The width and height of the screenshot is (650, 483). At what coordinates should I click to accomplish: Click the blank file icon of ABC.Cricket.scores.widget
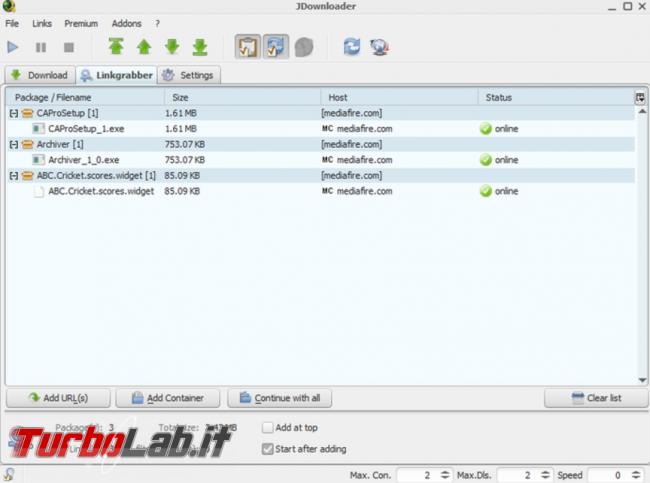(39, 191)
